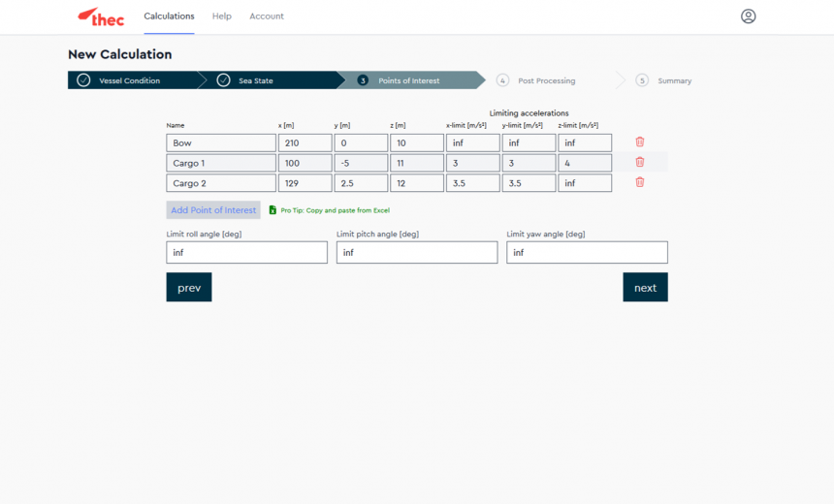Click the Vessel Condition checkmark icon
834x504 pixels.
[83, 80]
